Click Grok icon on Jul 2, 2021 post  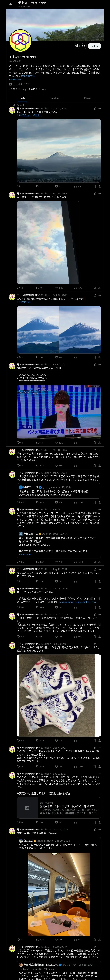tap(95, 364)
